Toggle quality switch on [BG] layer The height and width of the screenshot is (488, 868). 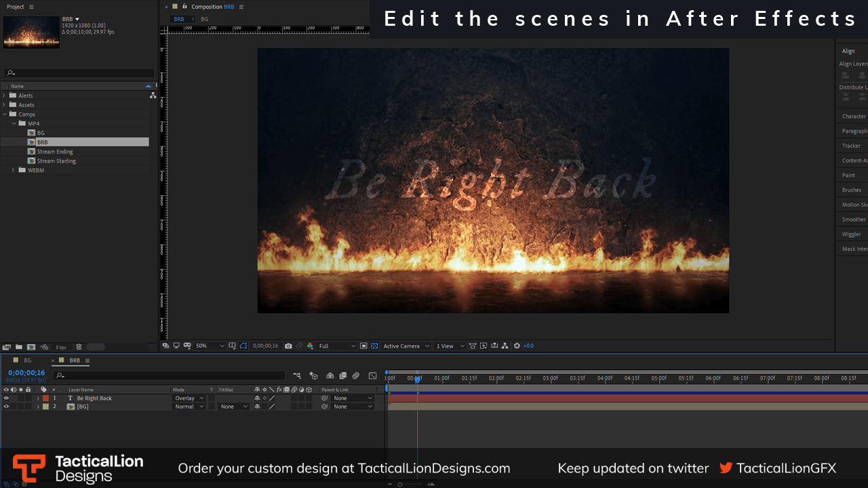[x=272, y=407]
